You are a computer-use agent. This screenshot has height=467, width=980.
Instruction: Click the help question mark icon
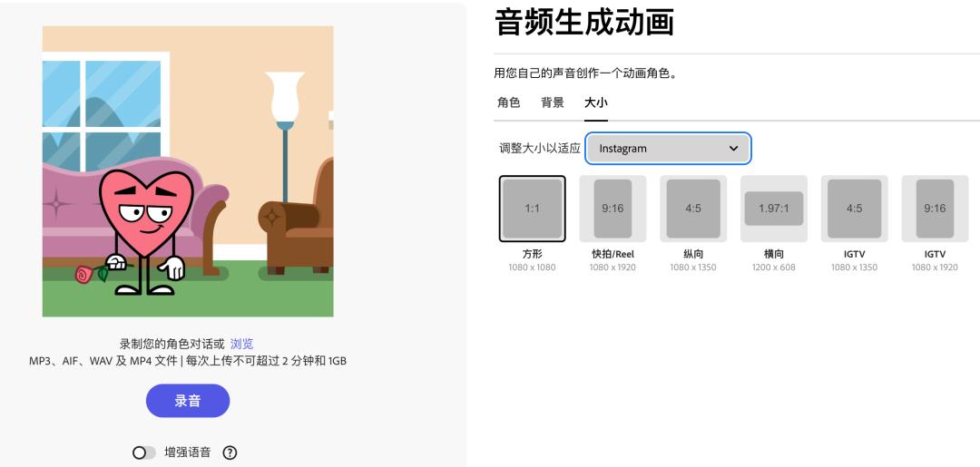(x=230, y=452)
